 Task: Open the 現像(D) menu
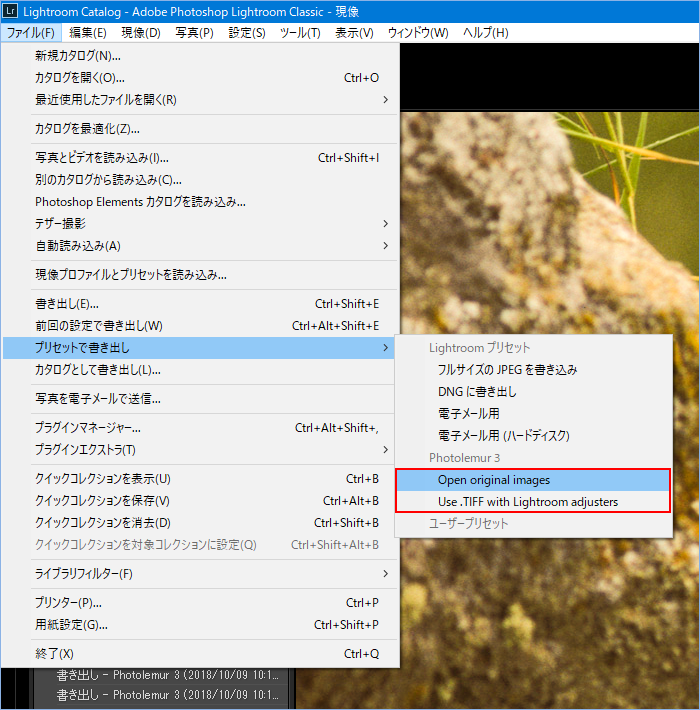141,33
